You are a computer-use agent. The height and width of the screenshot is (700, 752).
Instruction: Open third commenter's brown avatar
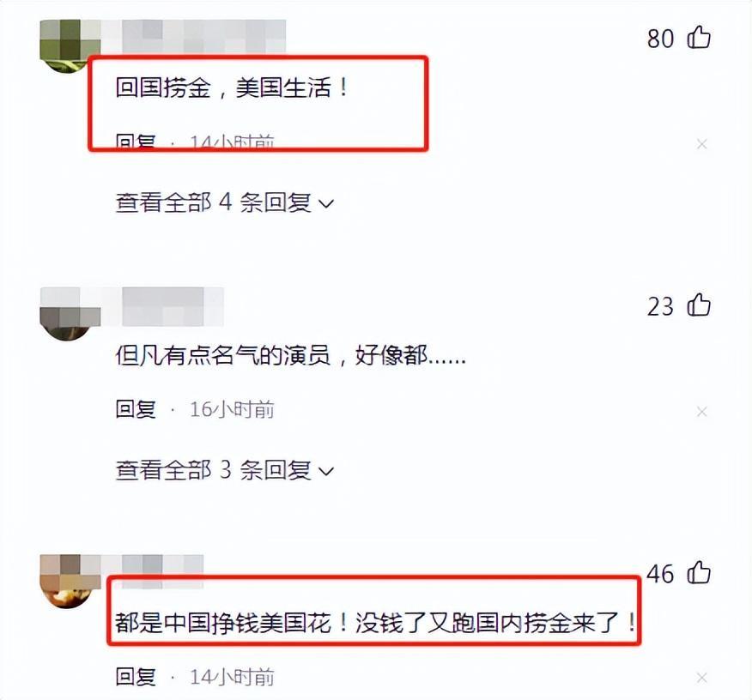(x=67, y=581)
